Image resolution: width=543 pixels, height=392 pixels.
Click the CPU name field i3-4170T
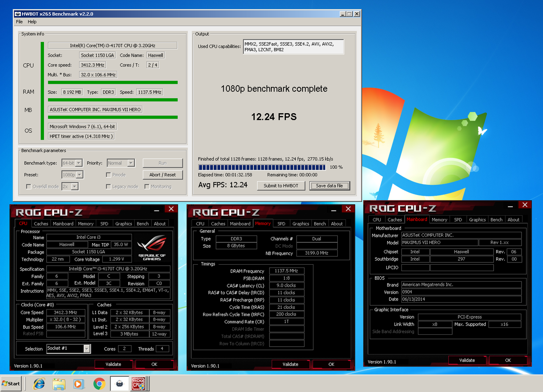[x=113, y=45]
